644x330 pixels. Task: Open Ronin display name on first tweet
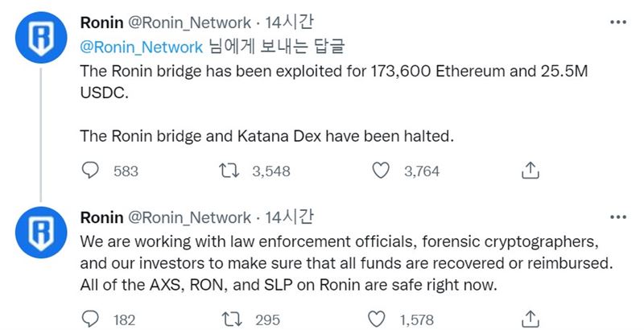(x=101, y=23)
